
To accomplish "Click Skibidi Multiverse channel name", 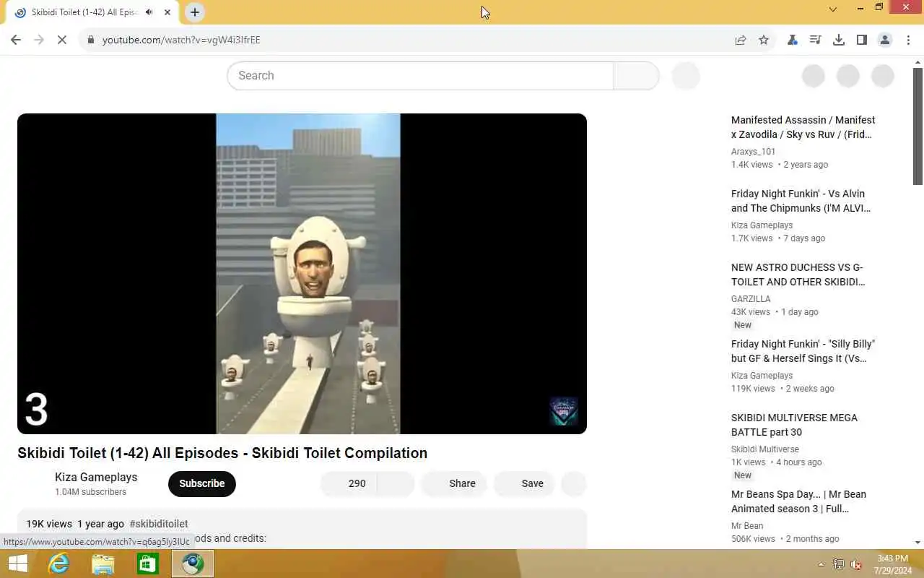I will coord(765,449).
